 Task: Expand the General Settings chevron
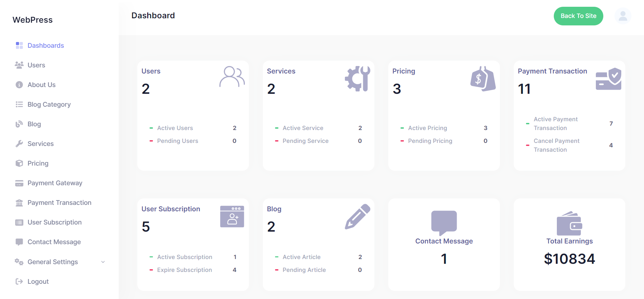[x=103, y=262]
